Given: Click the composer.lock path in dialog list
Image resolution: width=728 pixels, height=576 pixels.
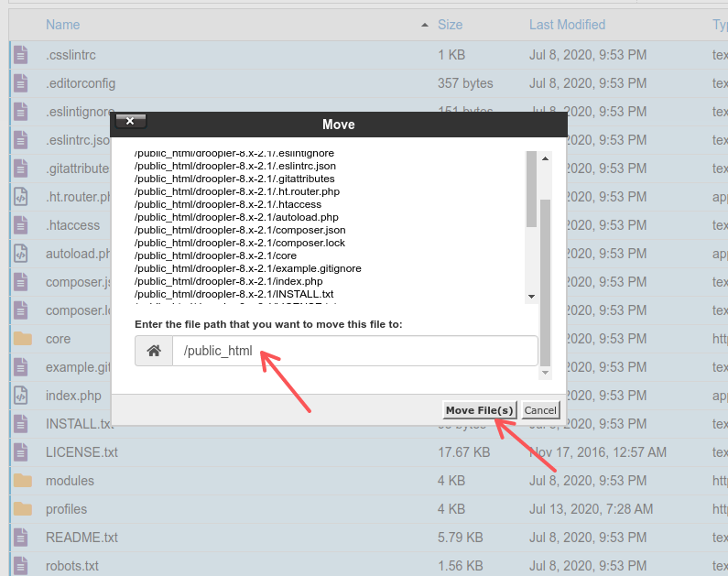Looking at the screenshot, I should [240, 243].
